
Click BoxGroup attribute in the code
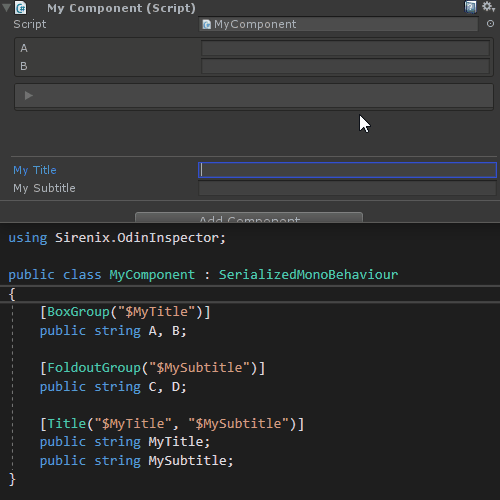point(78,312)
